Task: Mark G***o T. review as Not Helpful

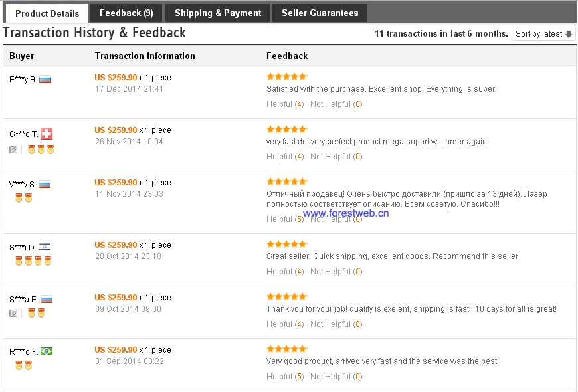Action: pyautogui.click(x=336, y=157)
